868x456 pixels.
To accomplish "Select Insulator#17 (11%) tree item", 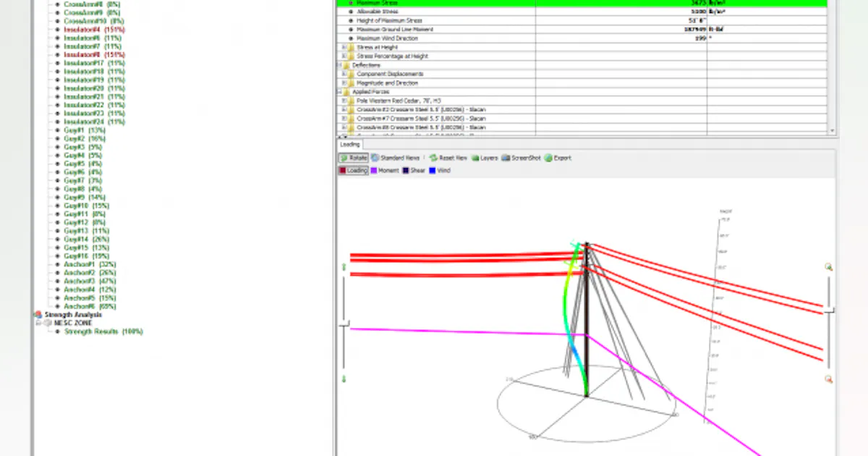I will point(94,63).
